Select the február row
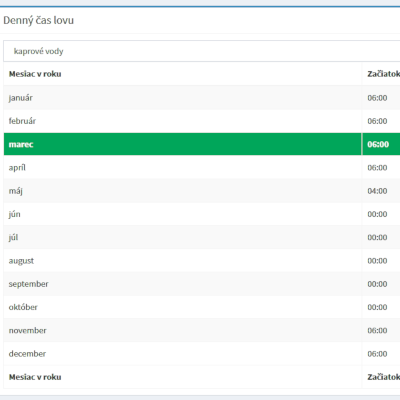The image size is (400, 400). point(202,121)
